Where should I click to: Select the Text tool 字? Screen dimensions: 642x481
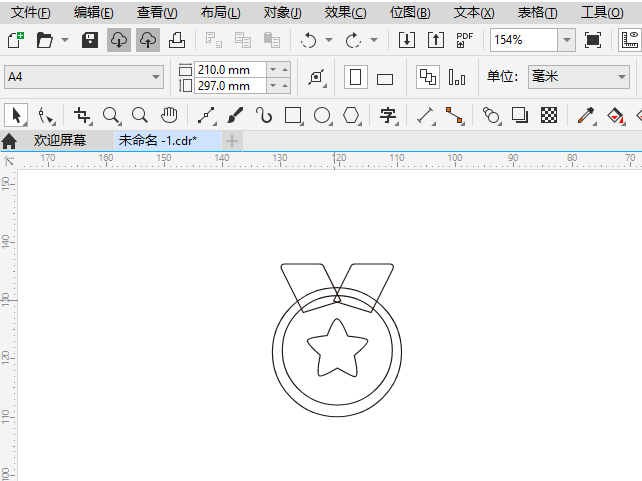[x=388, y=115]
